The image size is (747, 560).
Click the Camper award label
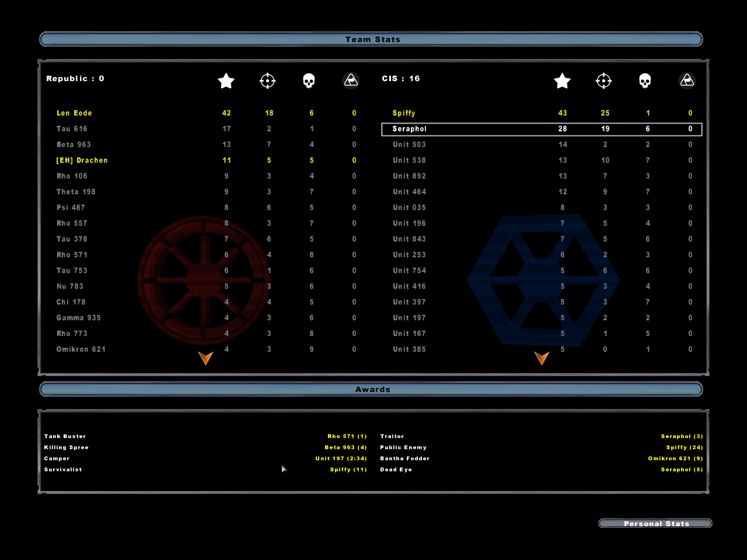[57, 459]
